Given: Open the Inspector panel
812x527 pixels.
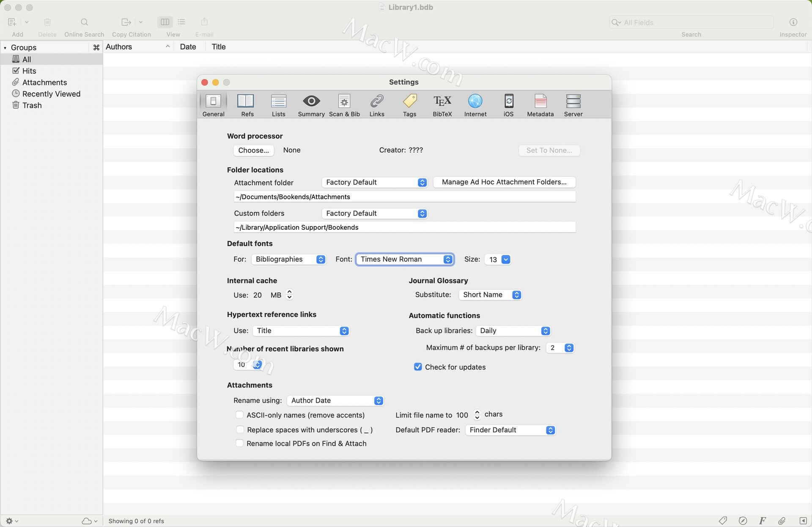Looking at the screenshot, I should tap(793, 22).
